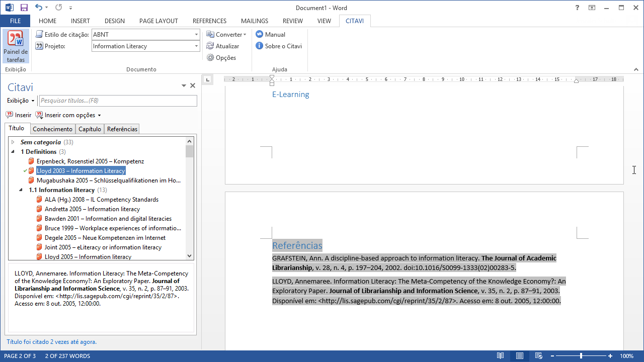
Task: Open Ribbon Display Options icon
Action: point(592,8)
